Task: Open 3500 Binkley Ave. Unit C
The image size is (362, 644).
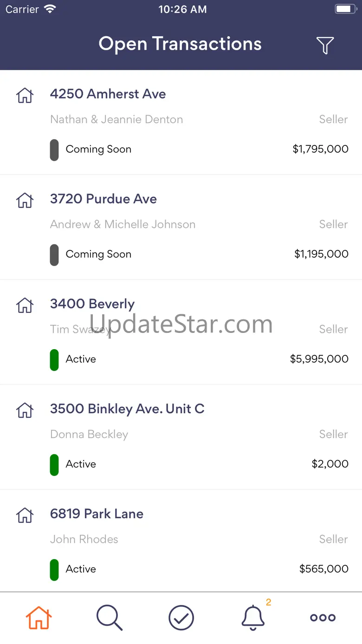Action: click(x=127, y=409)
